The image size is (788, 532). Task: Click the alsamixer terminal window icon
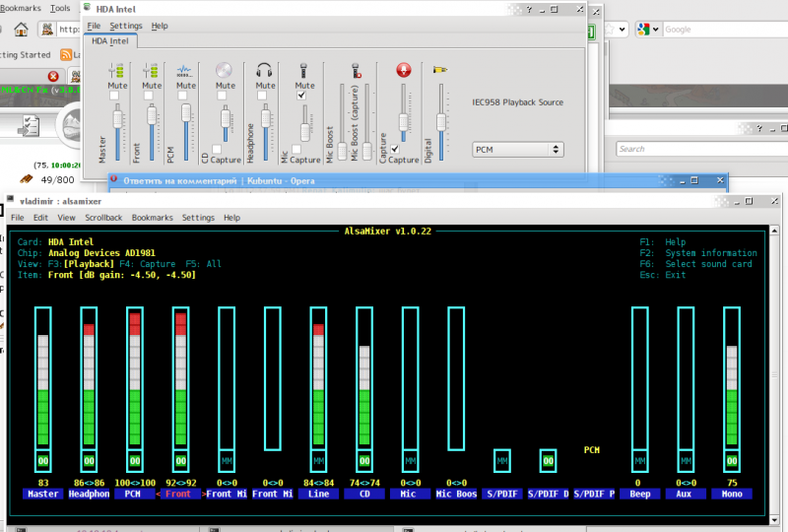click(x=11, y=200)
